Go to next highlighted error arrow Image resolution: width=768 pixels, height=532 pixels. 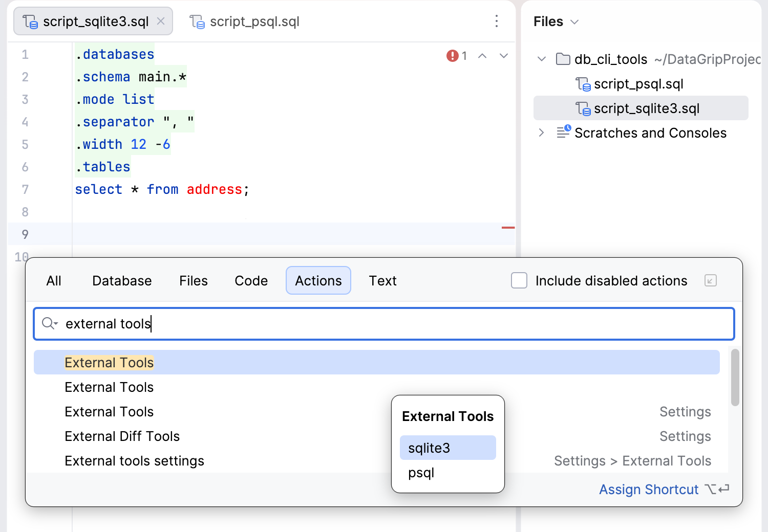pos(504,56)
